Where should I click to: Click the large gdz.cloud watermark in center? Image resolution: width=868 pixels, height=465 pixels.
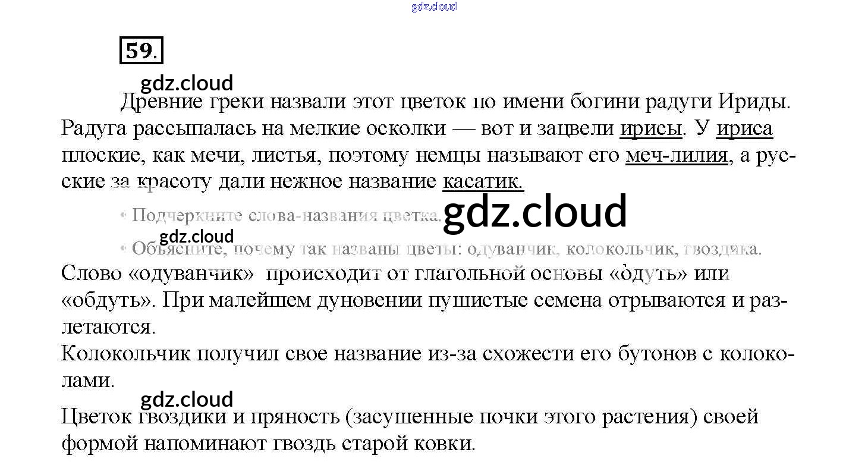coord(535,212)
